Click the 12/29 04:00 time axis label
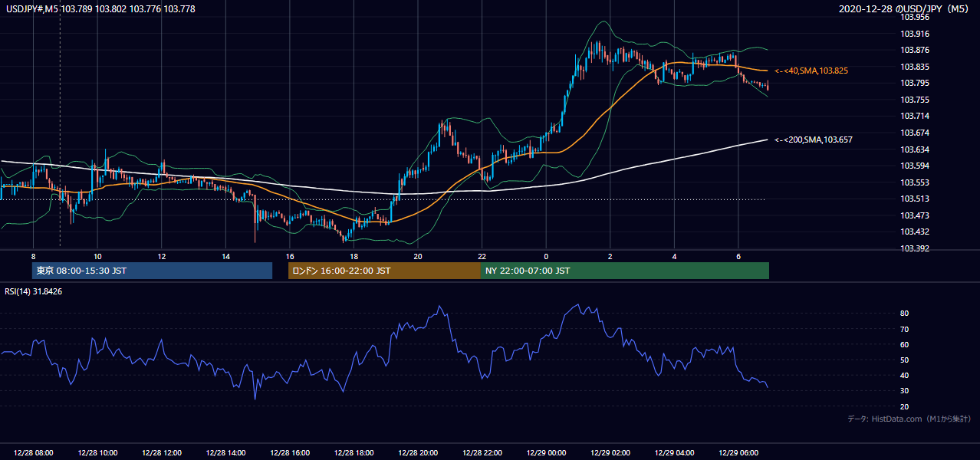Image resolution: width=980 pixels, height=460 pixels. pyautogui.click(x=674, y=453)
